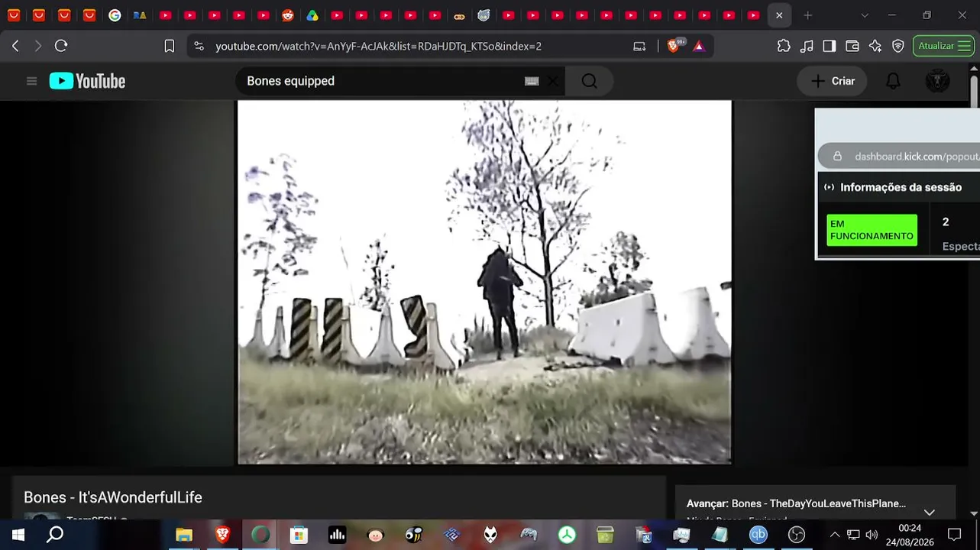Viewport: 980px width, 550px height.
Task: Click the cast/install icon in address bar
Action: pos(639,46)
